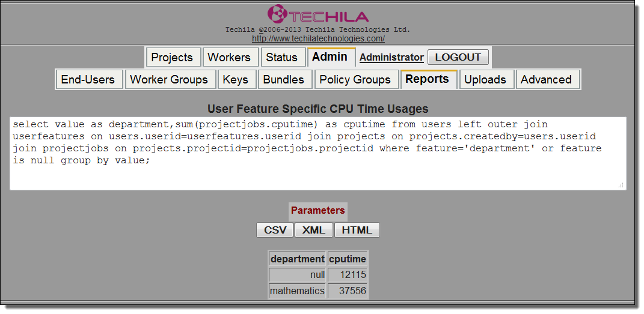Open the Projects tab
Viewport: 644px width, 314px height.
172,58
